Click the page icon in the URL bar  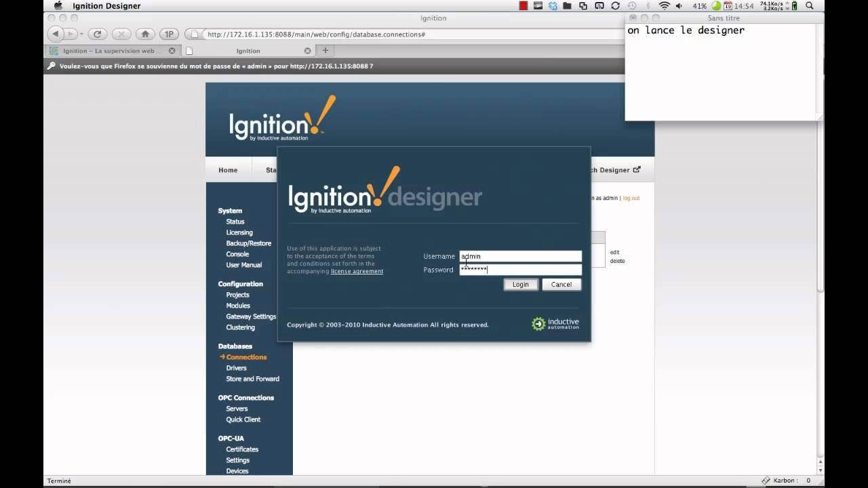tap(195, 34)
